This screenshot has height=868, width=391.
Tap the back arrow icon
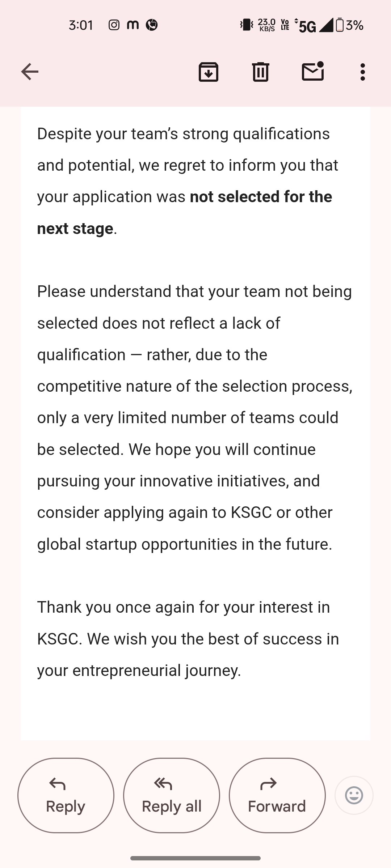click(x=30, y=72)
